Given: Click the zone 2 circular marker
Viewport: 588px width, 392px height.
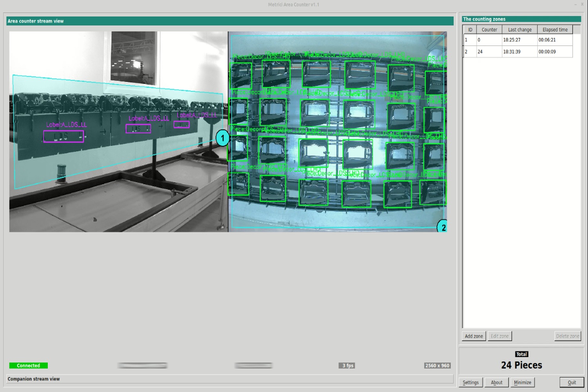Looking at the screenshot, I should 443,227.
